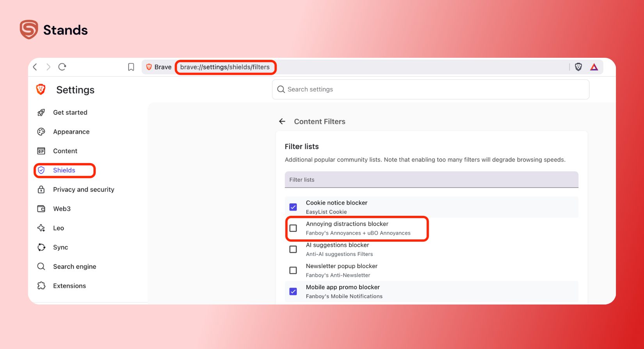
Task: Reload the page with the refresh icon
Action: 62,67
